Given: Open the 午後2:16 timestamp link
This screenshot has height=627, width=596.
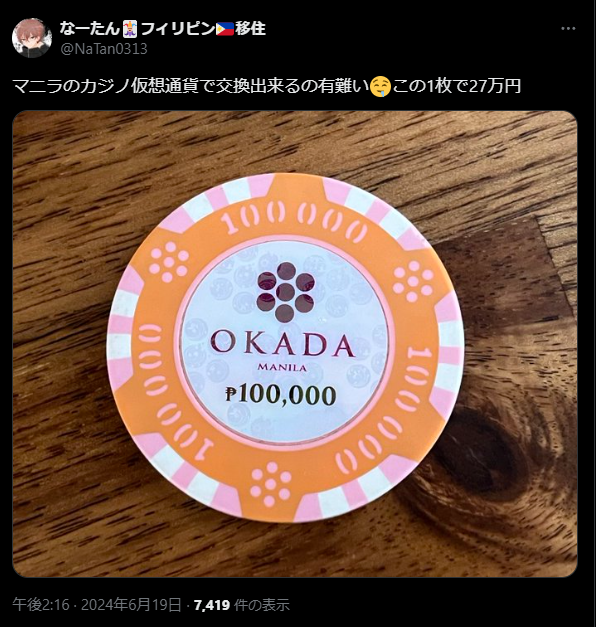Looking at the screenshot, I should 41,605.
